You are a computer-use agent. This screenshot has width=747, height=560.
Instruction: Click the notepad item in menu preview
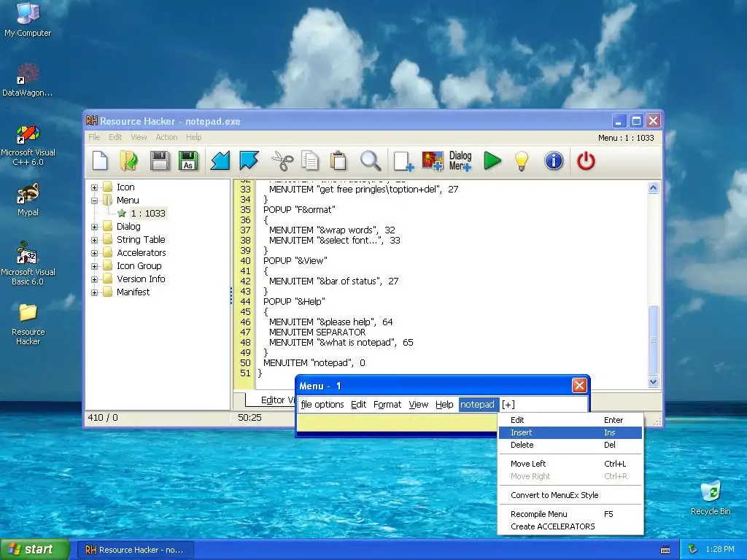[x=477, y=404]
